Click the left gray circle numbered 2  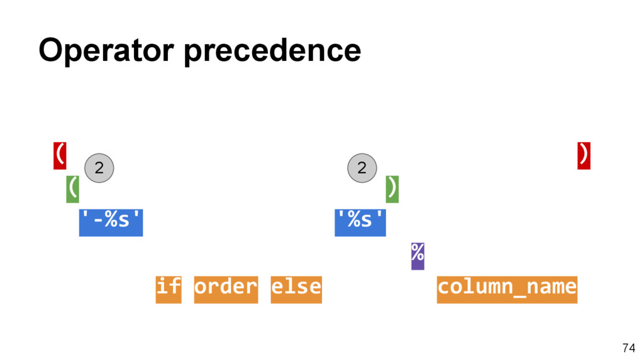click(x=99, y=168)
